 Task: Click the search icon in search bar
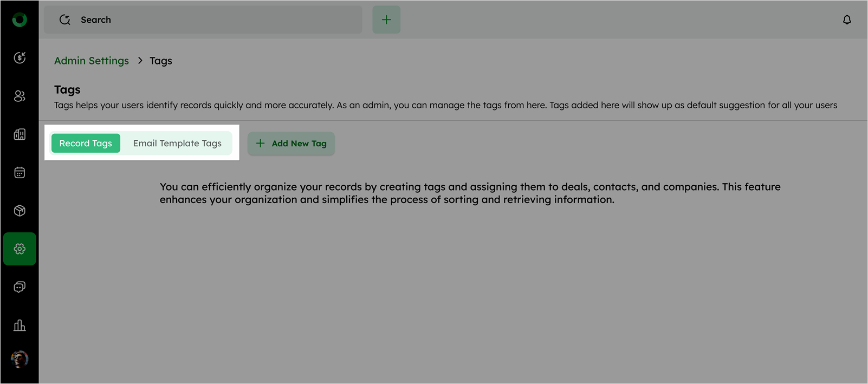pyautogui.click(x=65, y=20)
